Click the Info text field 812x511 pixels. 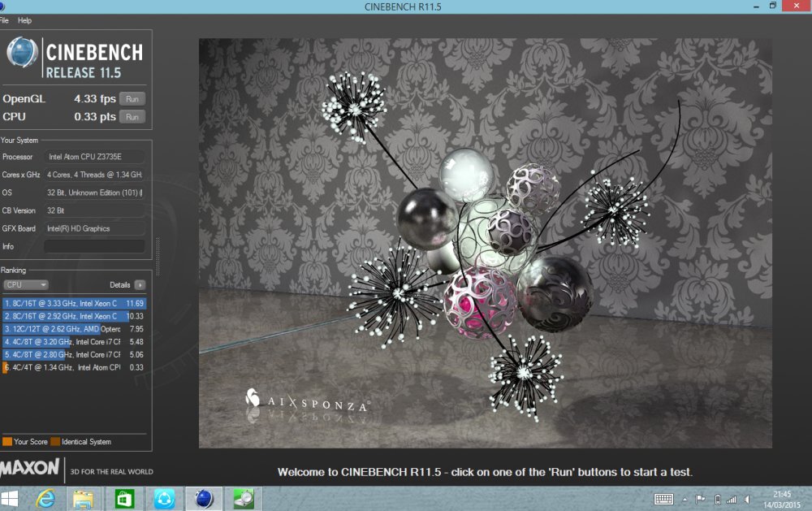[94, 246]
